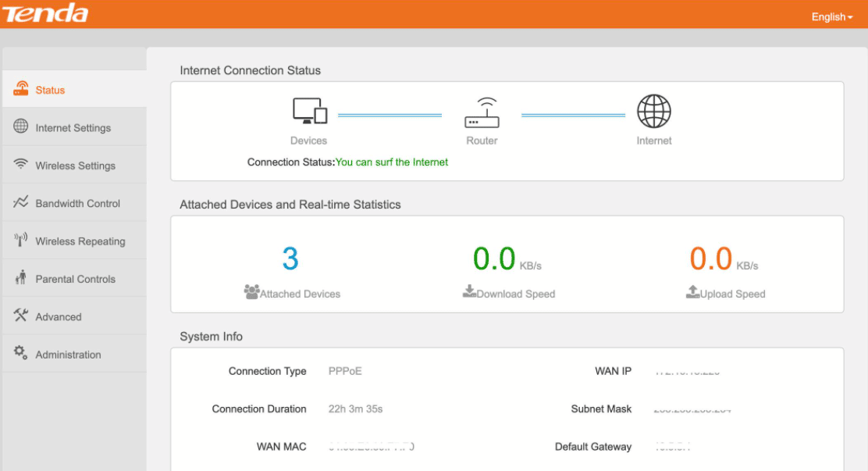Image resolution: width=868 pixels, height=471 pixels.
Task: Select the Administration menu entry
Action: (x=69, y=353)
